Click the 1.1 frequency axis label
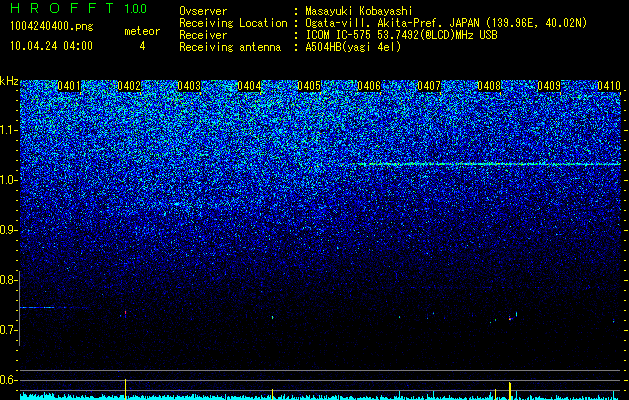The width and height of the screenshot is (629, 400). pos(7,130)
